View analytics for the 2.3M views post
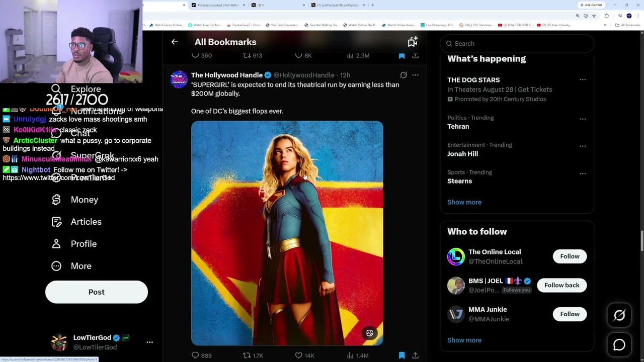 coord(358,56)
